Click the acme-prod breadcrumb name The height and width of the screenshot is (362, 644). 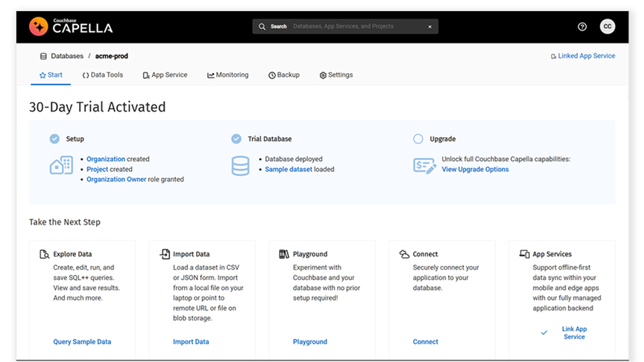pyautogui.click(x=111, y=56)
